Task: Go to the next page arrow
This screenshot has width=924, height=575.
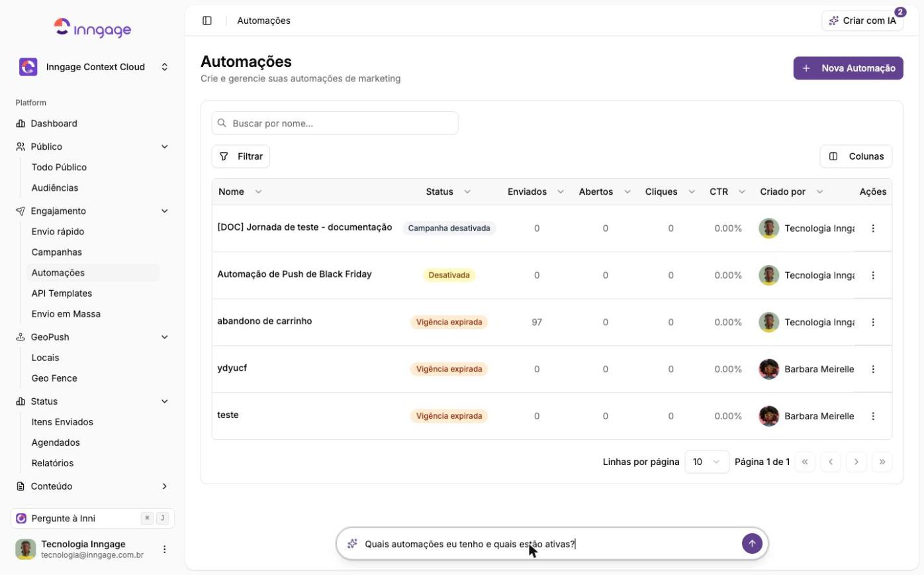Action: click(856, 462)
